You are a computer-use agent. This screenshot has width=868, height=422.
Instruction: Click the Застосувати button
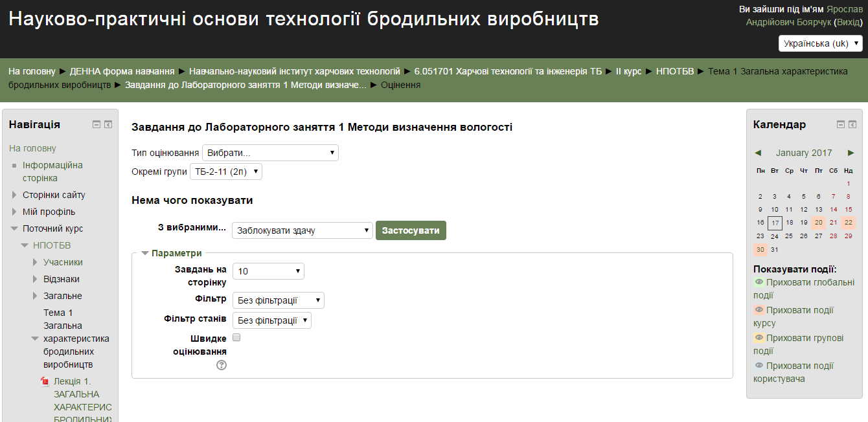click(411, 230)
